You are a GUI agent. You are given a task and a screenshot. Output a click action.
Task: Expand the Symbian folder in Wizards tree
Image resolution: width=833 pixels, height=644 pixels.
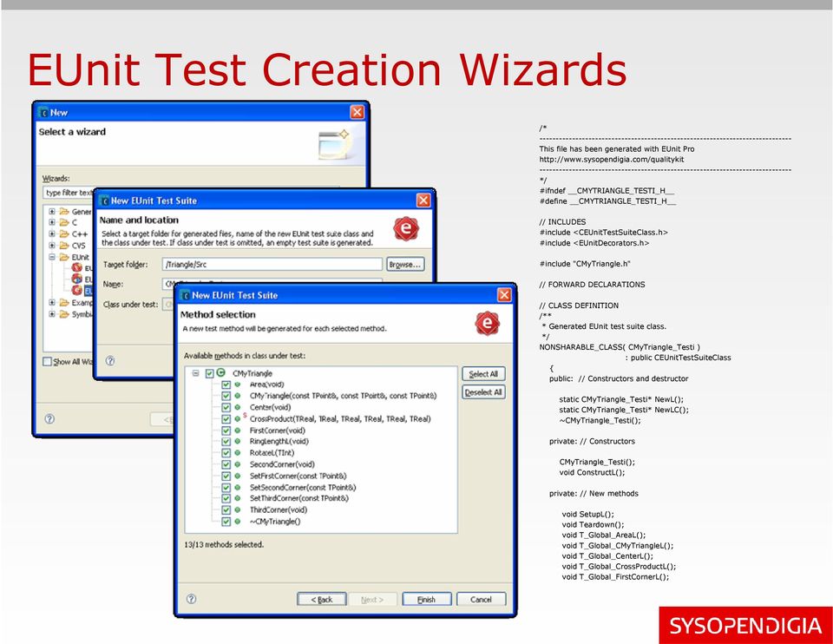coord(51,314)
